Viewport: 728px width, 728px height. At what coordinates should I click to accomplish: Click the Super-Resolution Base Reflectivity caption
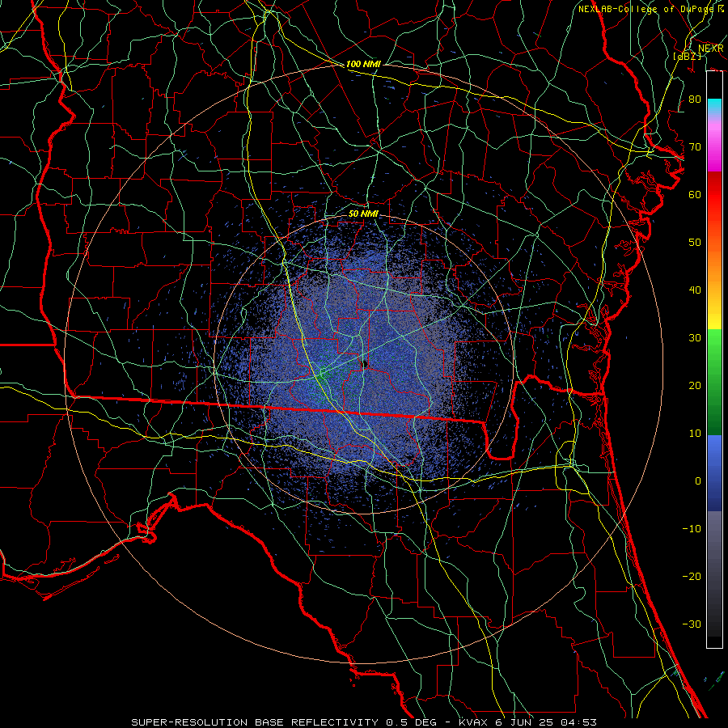[x=255, y=722]
